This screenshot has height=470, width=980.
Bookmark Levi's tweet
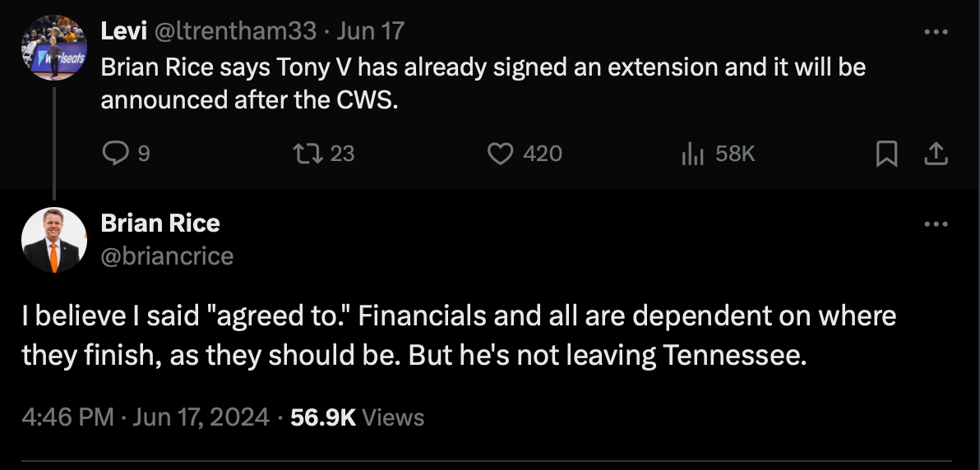886,154
